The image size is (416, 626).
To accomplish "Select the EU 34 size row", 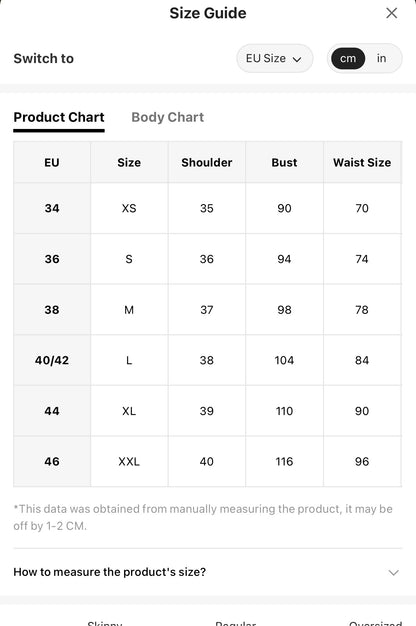I will coord(208,208).
